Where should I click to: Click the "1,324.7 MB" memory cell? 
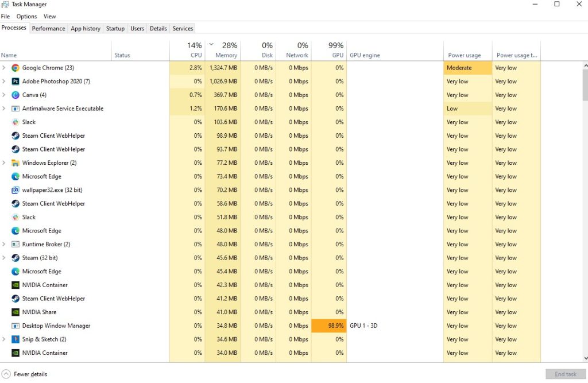(x=223, y=68)
